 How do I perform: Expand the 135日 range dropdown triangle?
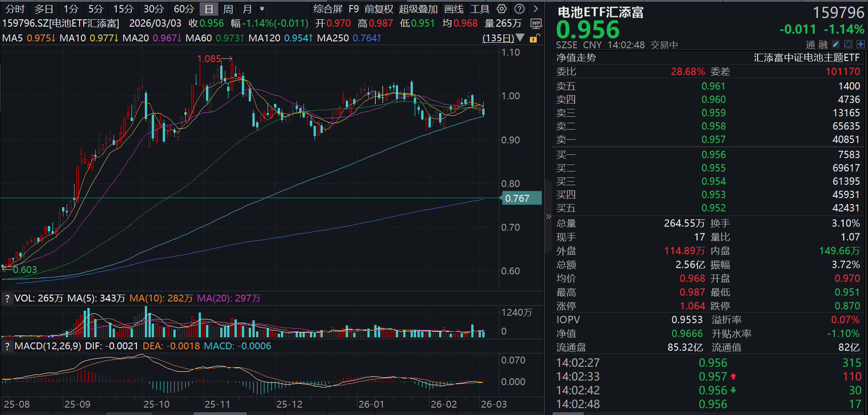tap(520, 38)
